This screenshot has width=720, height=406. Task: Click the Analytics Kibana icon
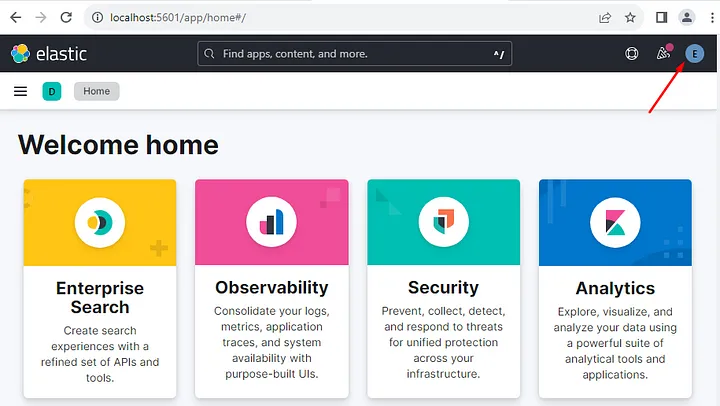(615, 222)
